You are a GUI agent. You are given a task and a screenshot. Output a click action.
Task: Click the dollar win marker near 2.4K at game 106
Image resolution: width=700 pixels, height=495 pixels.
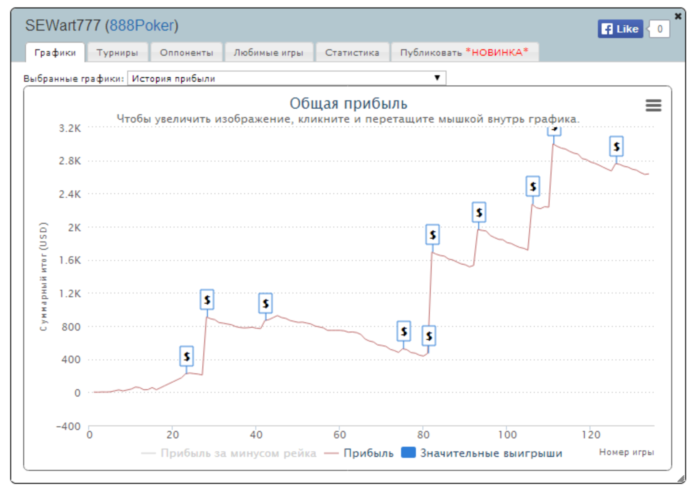[533, 186]
